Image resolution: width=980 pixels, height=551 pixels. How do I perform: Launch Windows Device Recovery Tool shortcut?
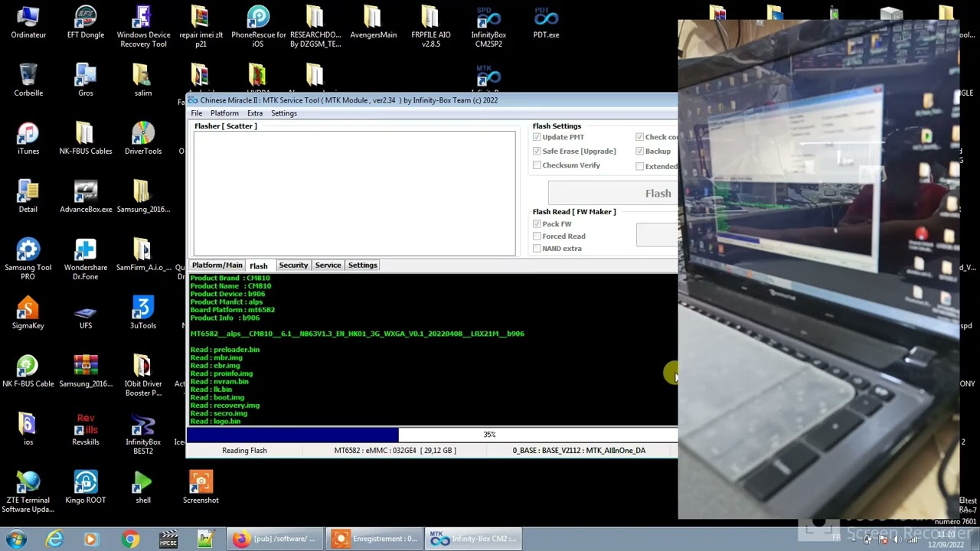tap(143, 27)
